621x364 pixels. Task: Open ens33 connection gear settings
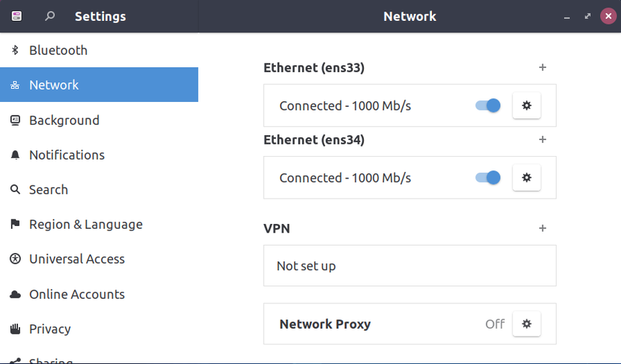(526, 105)
